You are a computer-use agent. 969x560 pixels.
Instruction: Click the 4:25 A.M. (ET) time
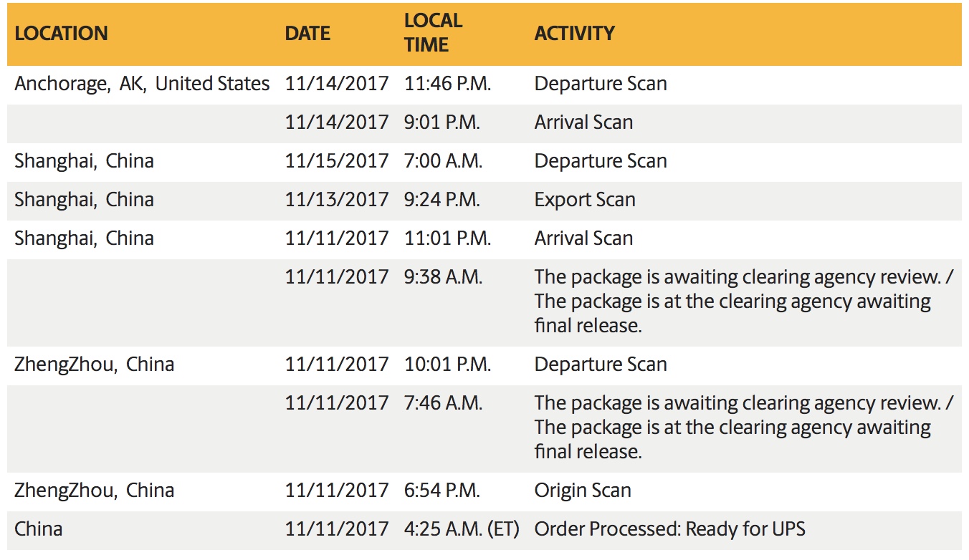tap(461, 529)
